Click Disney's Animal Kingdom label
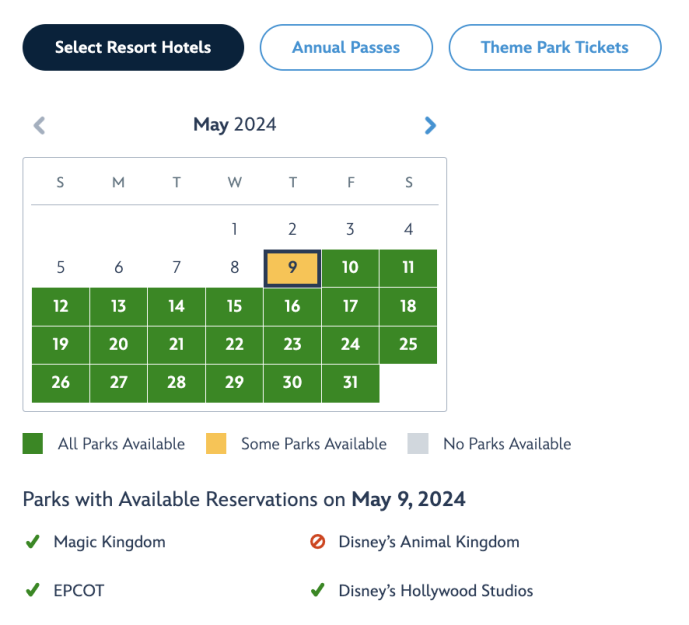Screen dimensions: 689x625 click(429, 542)
